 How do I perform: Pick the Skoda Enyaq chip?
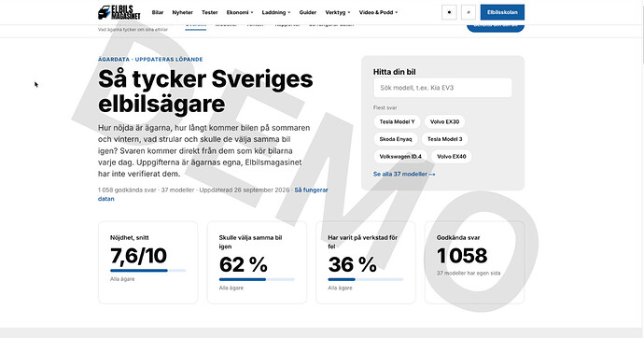coord(396,139)
